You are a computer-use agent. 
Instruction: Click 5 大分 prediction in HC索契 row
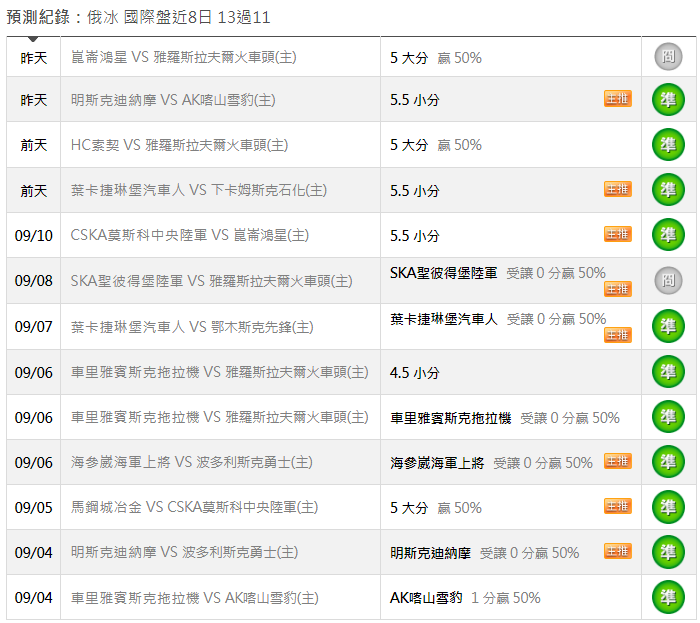436,145
